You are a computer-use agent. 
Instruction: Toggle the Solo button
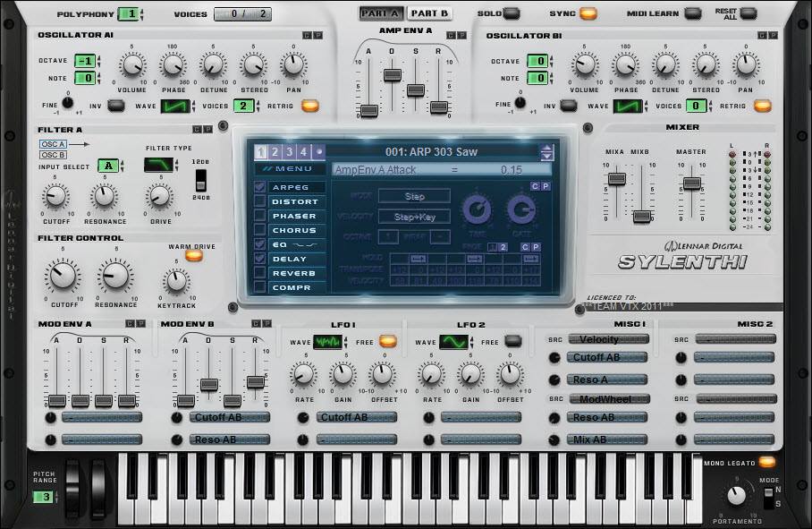point(512,13)
